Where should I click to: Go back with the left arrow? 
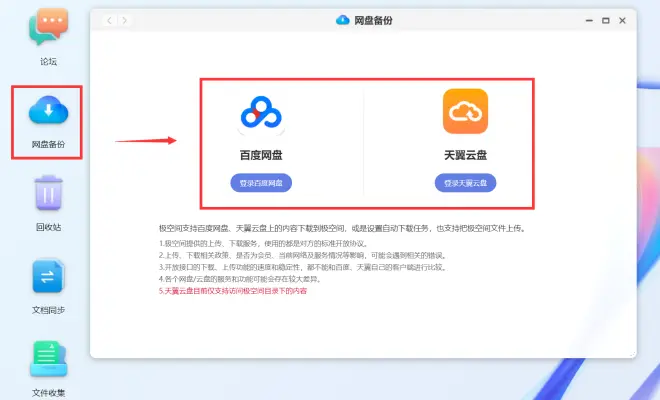(109, 20)
